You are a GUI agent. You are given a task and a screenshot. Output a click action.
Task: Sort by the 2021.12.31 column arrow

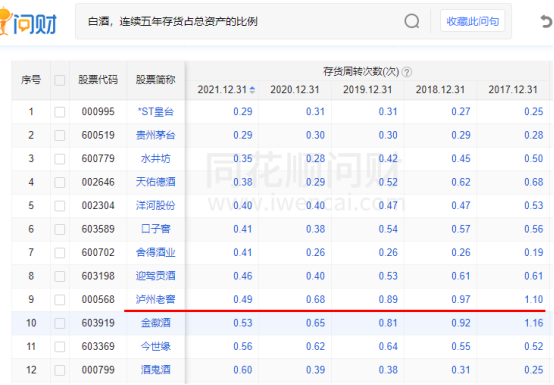[252, 90]
